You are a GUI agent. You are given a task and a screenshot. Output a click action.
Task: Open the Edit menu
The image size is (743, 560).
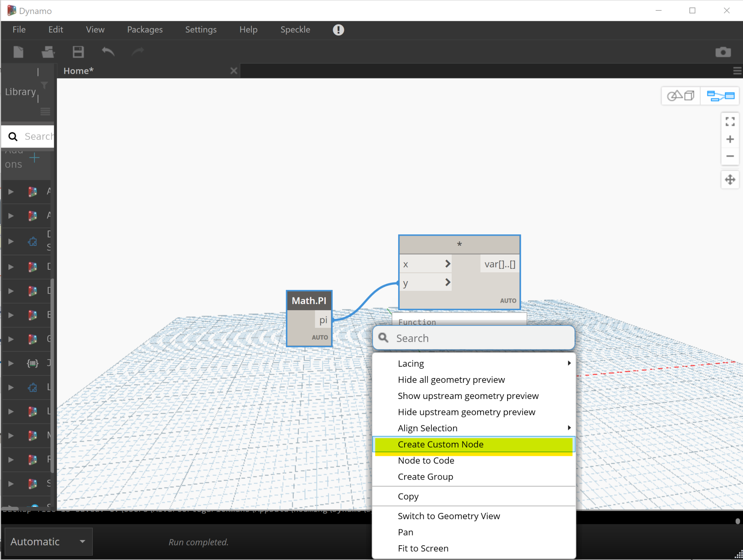point(56,29)
